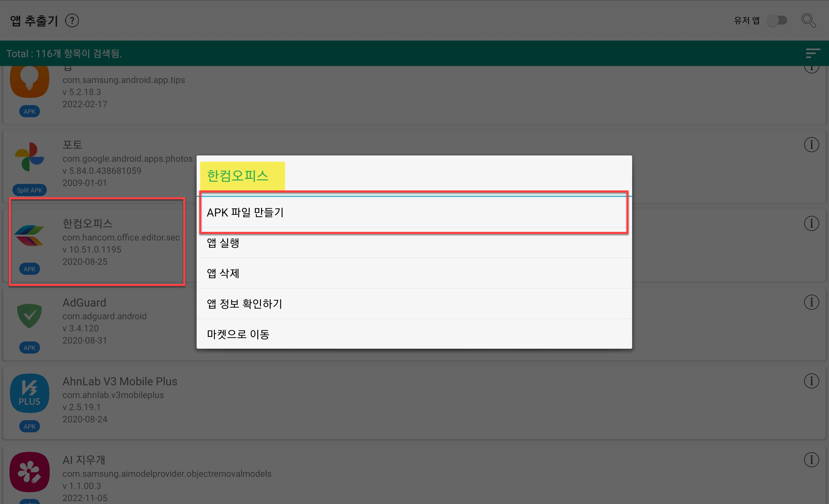Image resolution: width=829 pixels, height=504 pixels.
Task: Click the 앱 추출기 app title
Action: click(34, 20)
